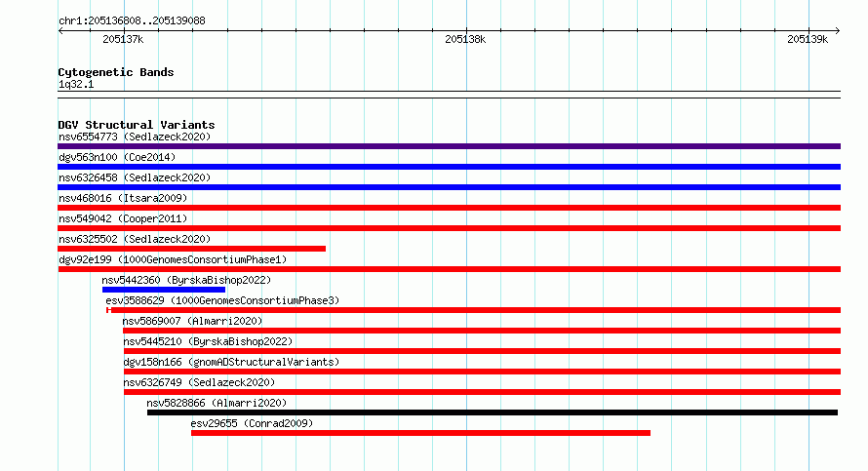Open esv3588629 (1000GenomesConsortiumPhase3) label
This screenshot has height=471, width=868.
[x=222, y=300]
